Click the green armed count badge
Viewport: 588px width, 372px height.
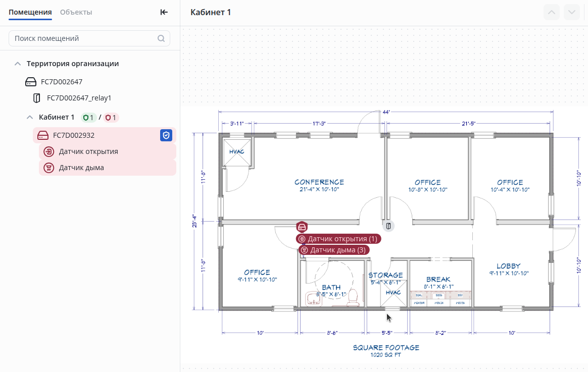tap(88, 118)
